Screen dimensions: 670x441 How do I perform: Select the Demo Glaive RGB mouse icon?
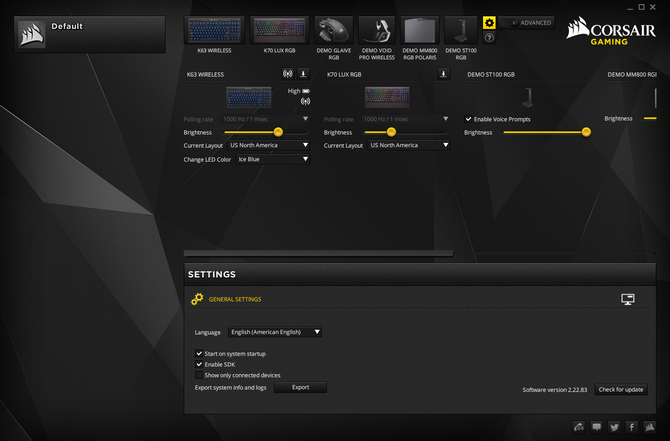click(x=334, y=30)
